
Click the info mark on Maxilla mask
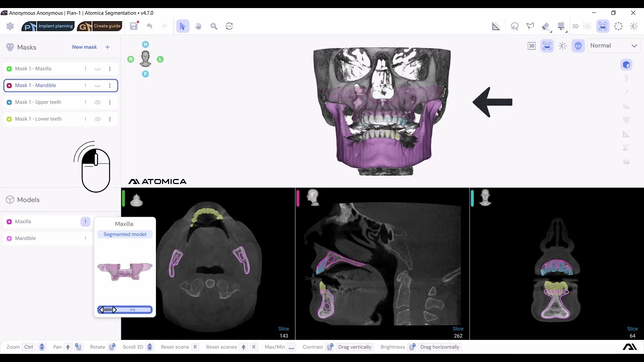click(x=86, y=69)
